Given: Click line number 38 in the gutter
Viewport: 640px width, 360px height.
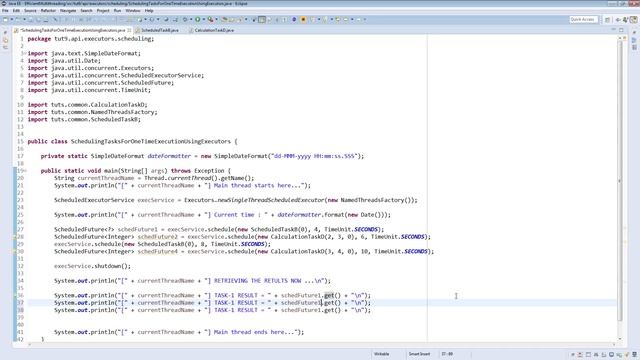Looking at the screenshot, I should (20, 310).
